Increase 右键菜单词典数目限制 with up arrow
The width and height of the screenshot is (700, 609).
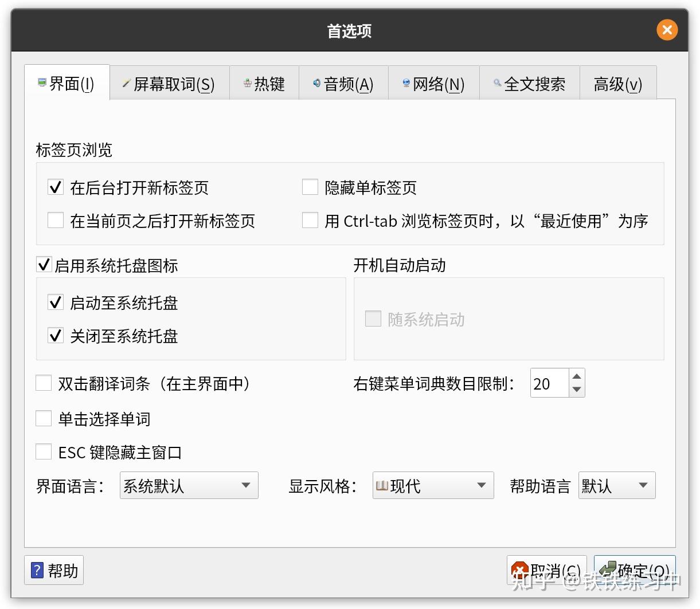(x=577, y=376)
